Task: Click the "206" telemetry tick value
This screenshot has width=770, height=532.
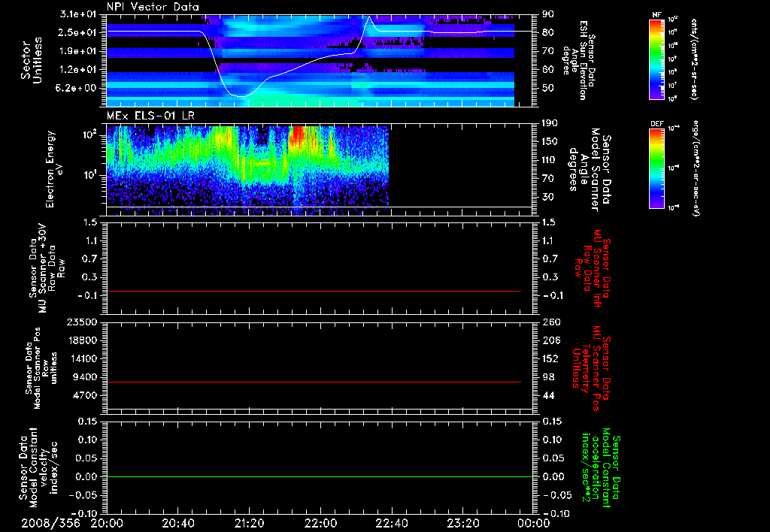Action: [x=551, y=340]
